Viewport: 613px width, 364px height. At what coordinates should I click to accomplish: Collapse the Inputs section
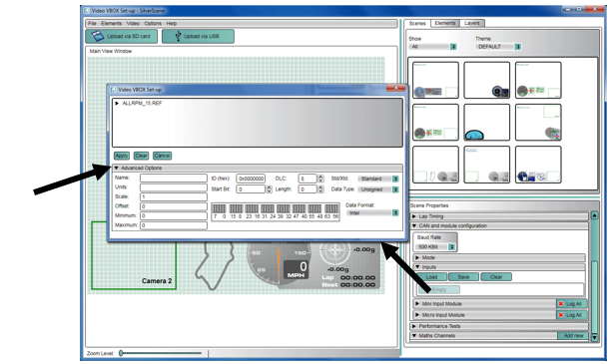point(417,267)
